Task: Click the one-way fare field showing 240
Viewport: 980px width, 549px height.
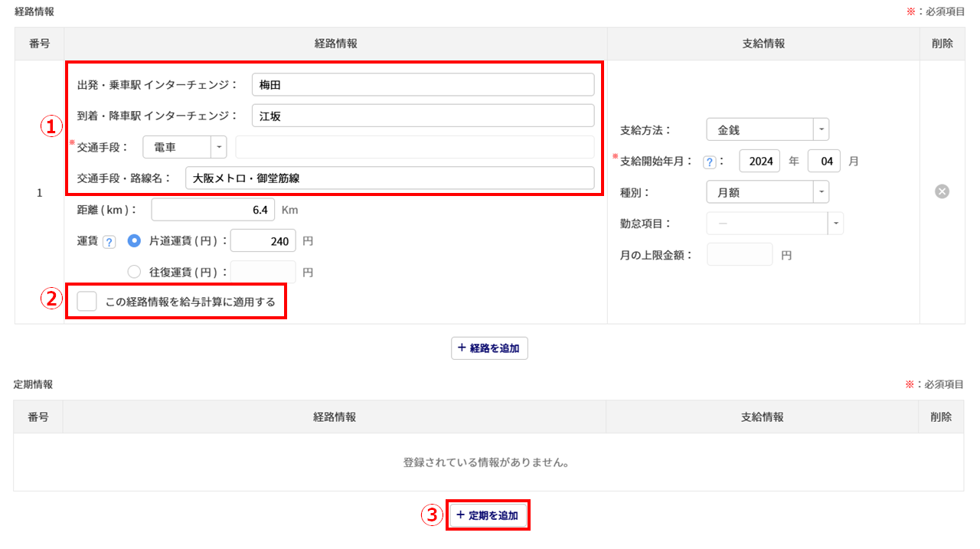Action: 263,241
